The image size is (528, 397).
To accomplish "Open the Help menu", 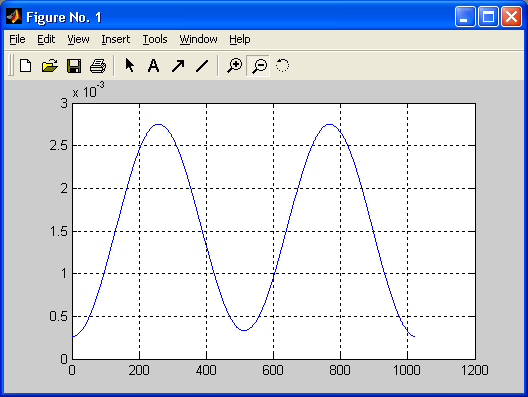I will point(240,39).
